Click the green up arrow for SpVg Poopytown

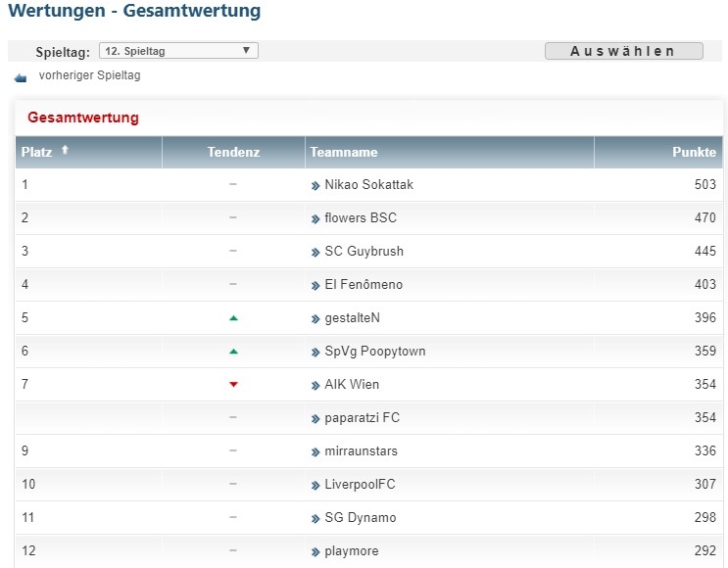pyautogui.click(x=233, y=352)
